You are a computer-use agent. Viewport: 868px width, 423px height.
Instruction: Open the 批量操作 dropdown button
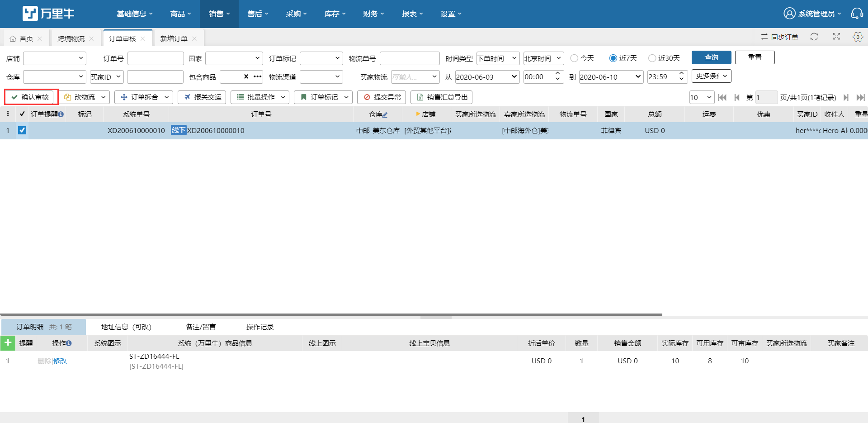pyautogui.click(x=260, y=97)
